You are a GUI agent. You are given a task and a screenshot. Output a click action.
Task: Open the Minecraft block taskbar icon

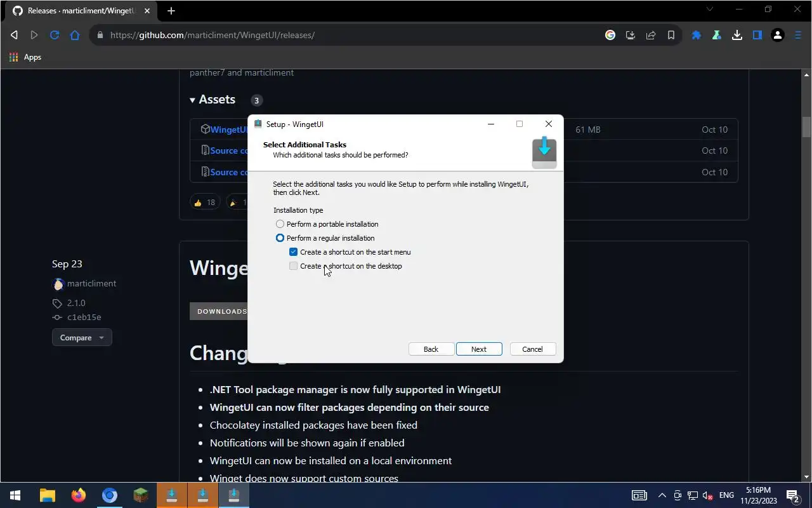coord(141,495)
